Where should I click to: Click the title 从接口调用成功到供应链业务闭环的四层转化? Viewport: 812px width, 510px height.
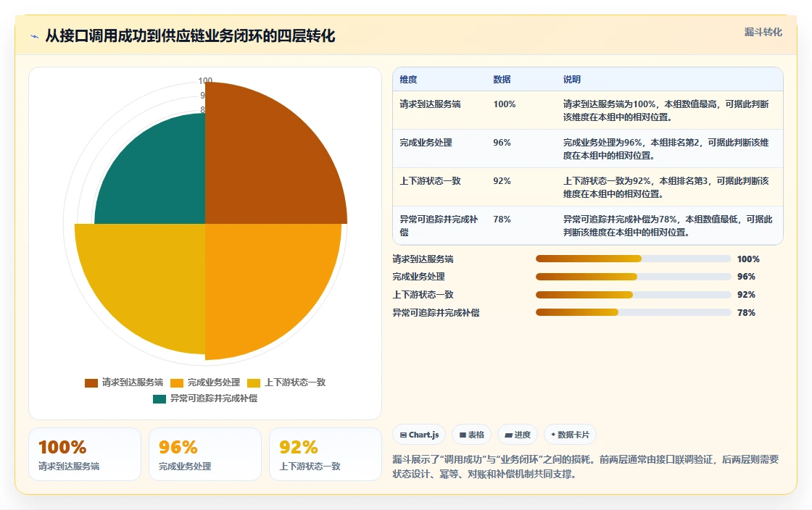[190, 35]
